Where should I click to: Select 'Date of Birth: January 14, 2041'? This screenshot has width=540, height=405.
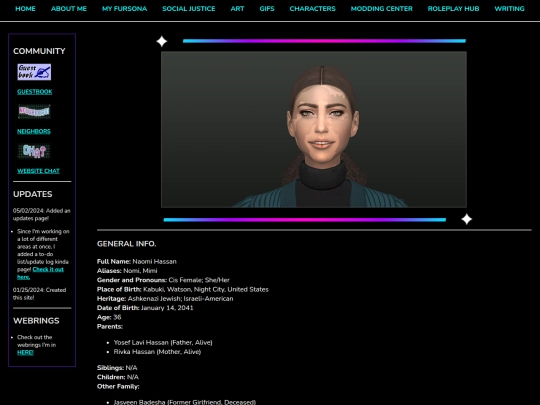145,308
